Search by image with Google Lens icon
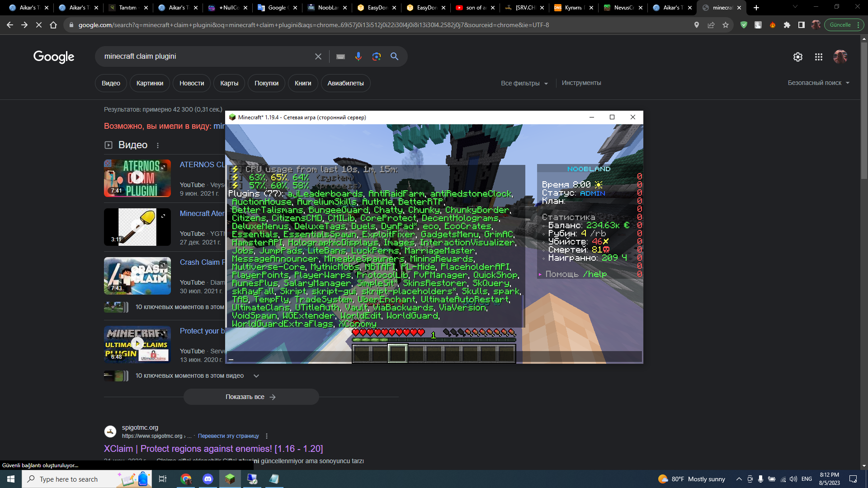Image resolution: width=868 pixels, height=488 pixels. tap(377, 56)
